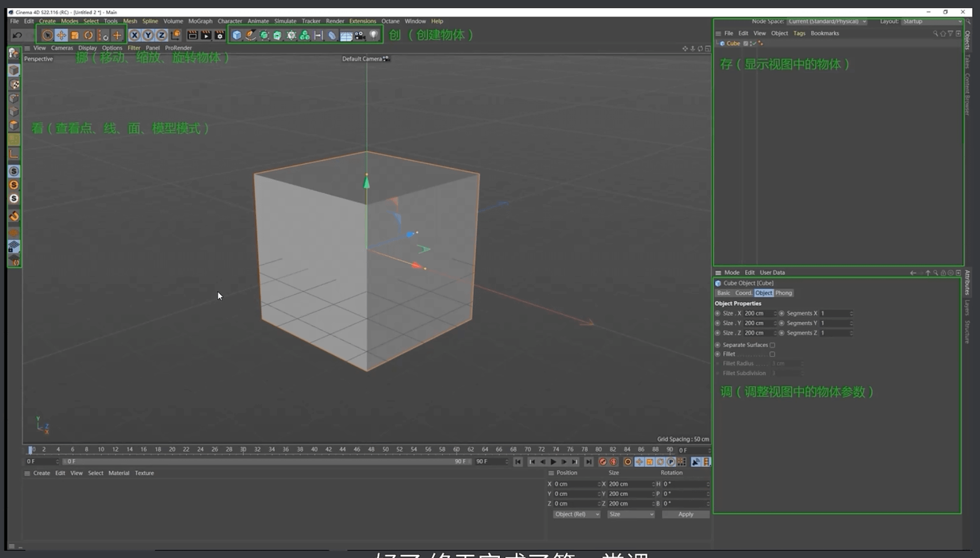Click the Apply button
This screenshot has height=558, width=980.
(685, 514)
